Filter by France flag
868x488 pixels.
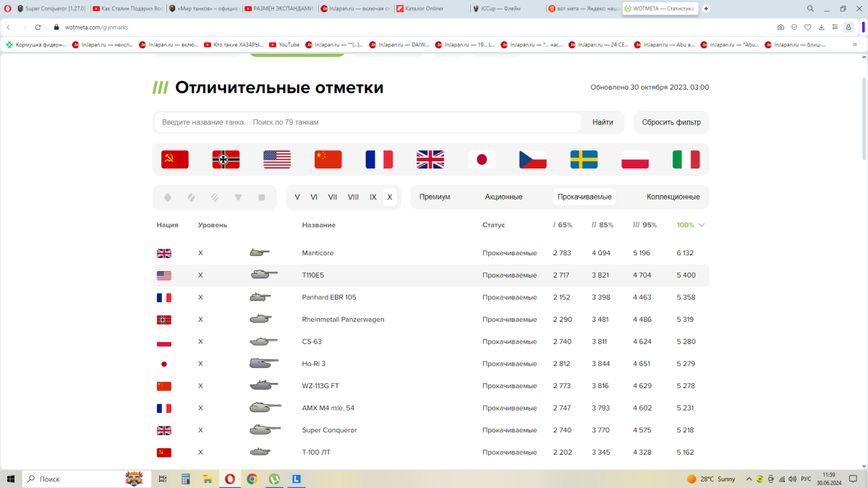click(x=379, y=159)
